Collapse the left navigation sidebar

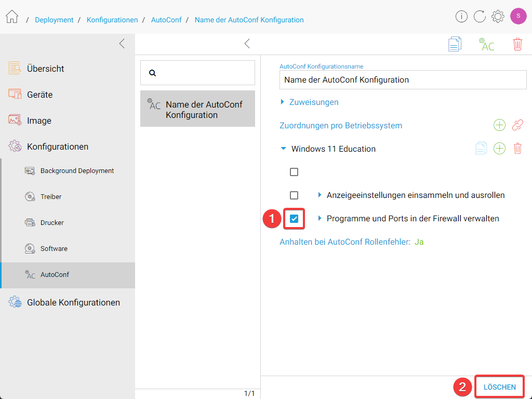[x=122, y=44]
